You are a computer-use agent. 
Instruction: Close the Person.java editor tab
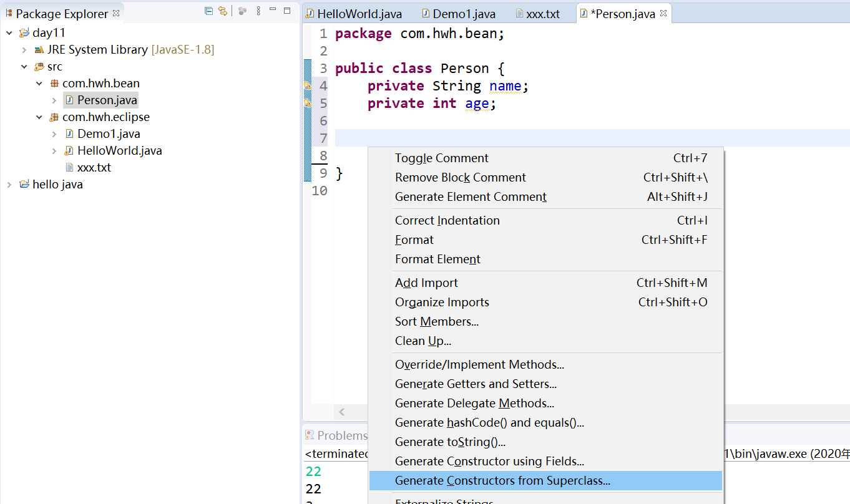(663, 13)
